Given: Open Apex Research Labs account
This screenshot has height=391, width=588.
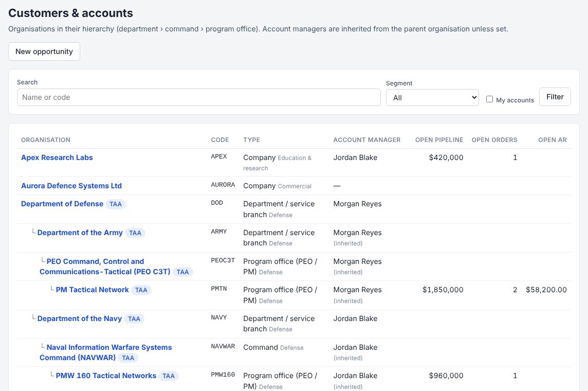Looking at the screenshot, I should (x=57, y=157).
